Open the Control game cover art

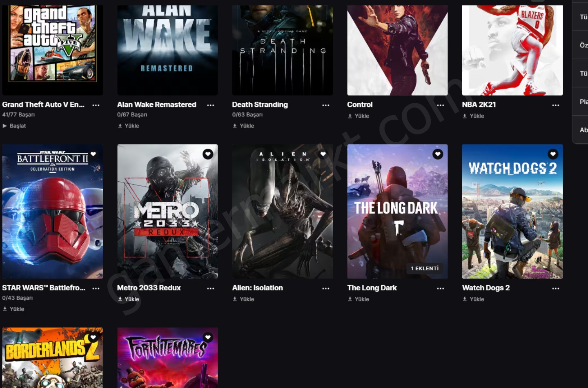[x=397, y=50]
